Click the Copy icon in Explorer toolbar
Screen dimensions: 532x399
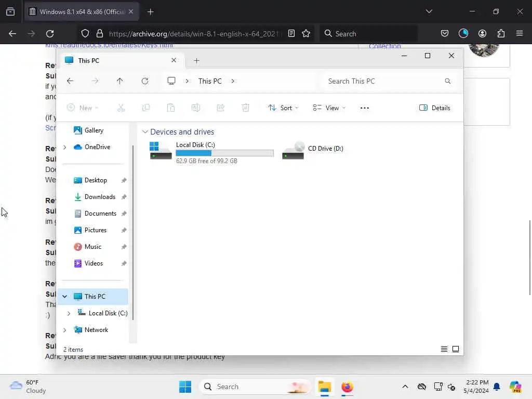(146, 108)
